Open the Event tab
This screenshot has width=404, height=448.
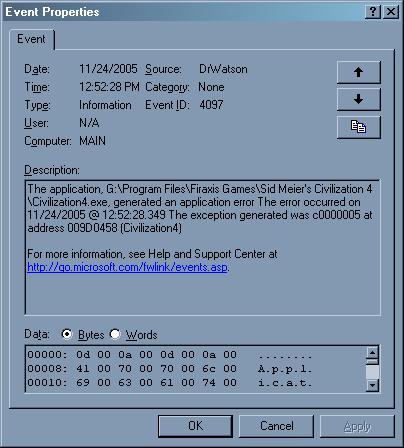[31, 39]
